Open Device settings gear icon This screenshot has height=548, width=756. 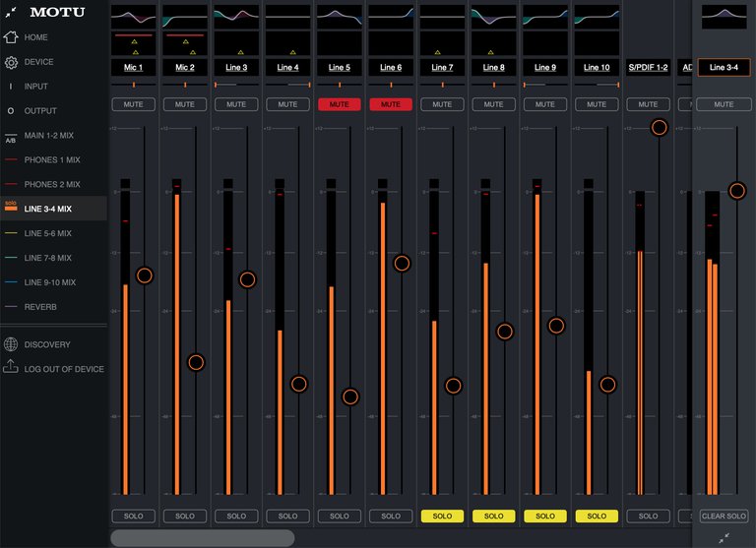click(12, 62)
